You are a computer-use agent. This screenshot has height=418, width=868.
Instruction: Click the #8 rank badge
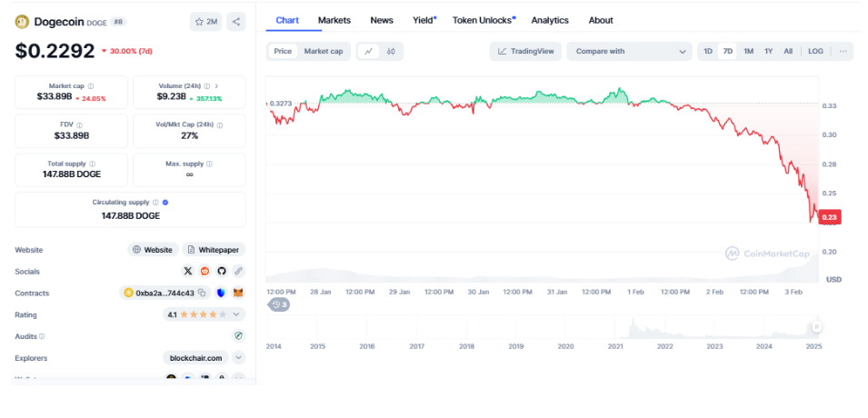118,22
